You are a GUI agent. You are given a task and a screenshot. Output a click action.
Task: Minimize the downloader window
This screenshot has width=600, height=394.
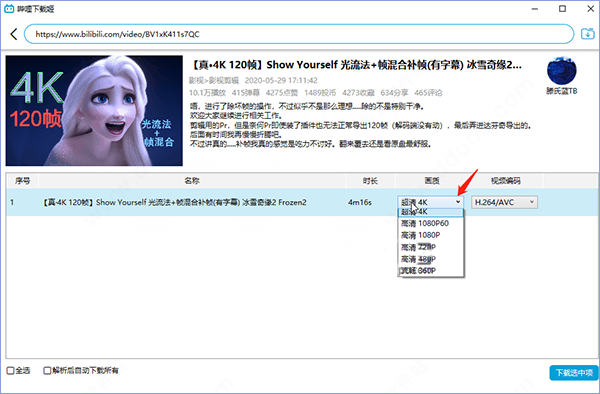click(x=535, y=8)
